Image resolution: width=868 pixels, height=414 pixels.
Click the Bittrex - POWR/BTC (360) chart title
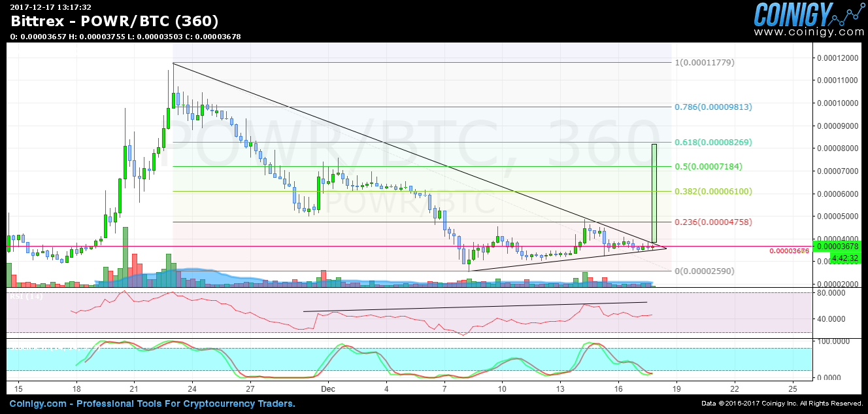pyautogui.click(x=115, y=22)
